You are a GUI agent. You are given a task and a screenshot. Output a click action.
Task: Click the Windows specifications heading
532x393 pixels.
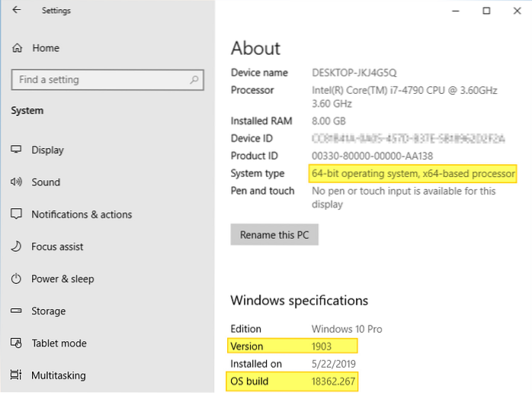click(299, 301)
